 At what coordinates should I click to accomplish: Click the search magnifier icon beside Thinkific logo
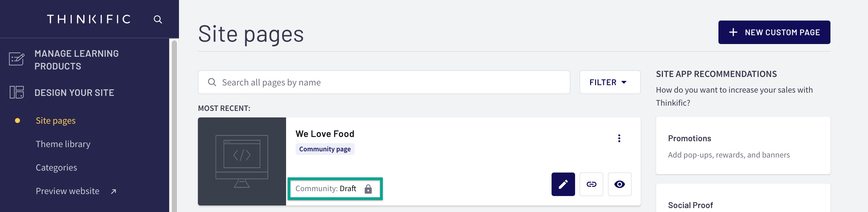(158, 20)
